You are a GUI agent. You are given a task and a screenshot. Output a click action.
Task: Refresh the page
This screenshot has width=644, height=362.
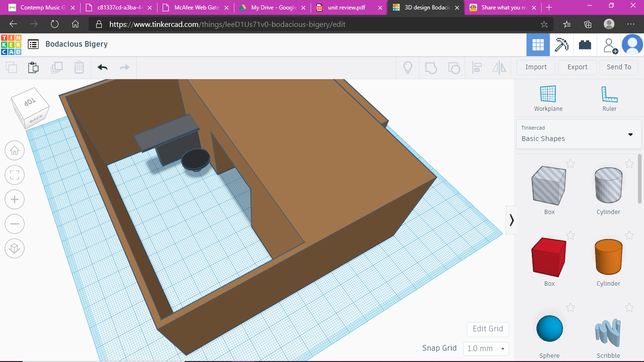55,24
